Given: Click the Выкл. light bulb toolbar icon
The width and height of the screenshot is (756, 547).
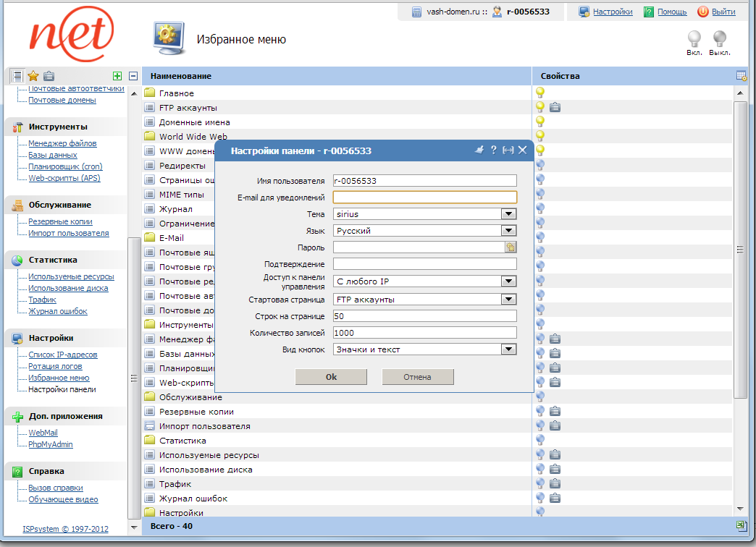Looking at the screenshot, I should coord(719,39).
